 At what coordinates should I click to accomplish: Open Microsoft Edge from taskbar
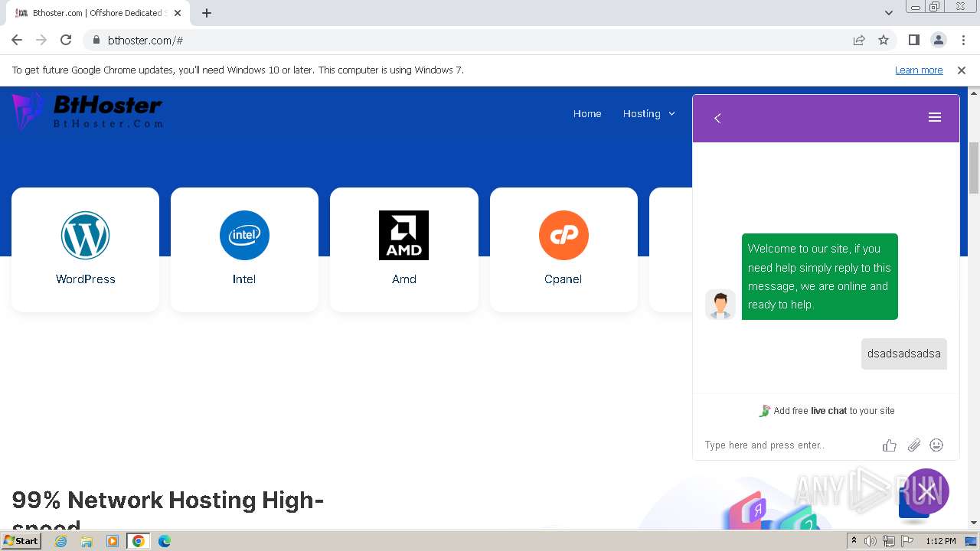[x=165, y=541]
